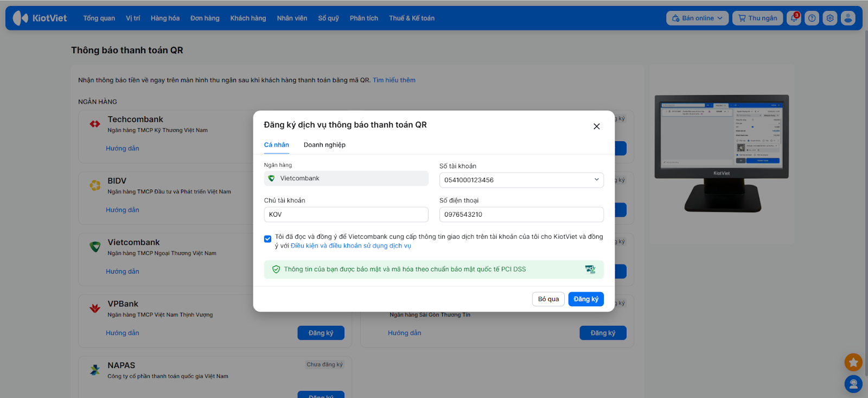Click the Chủ tài khoản input field
This screenshot has width=868, height=398.
pyautogui.click(x=346, y=214)
